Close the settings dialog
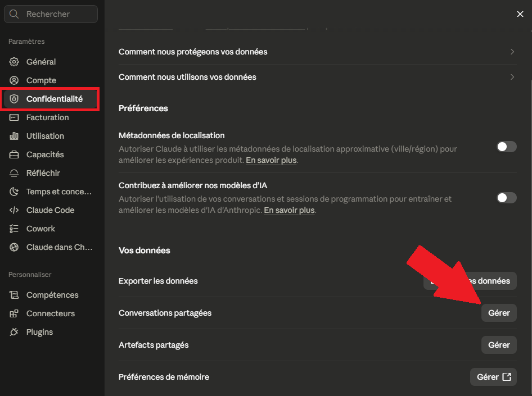The width and height of the screenshot is (532, 396). [520, 14]
